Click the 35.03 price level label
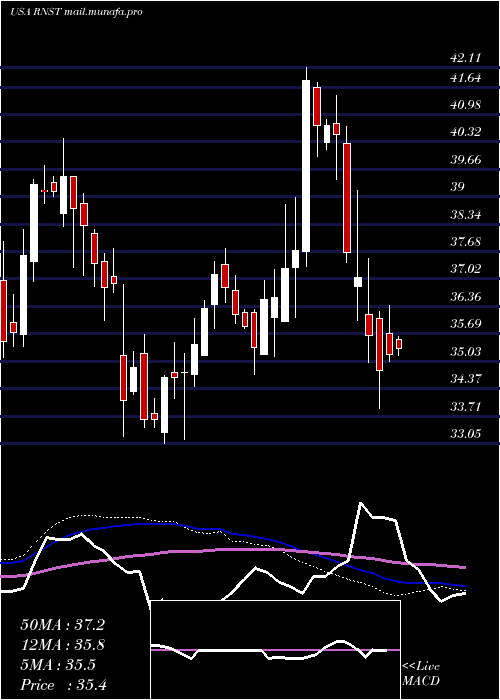The height and width of the screenshot is (700, 500). click(466, 352)
